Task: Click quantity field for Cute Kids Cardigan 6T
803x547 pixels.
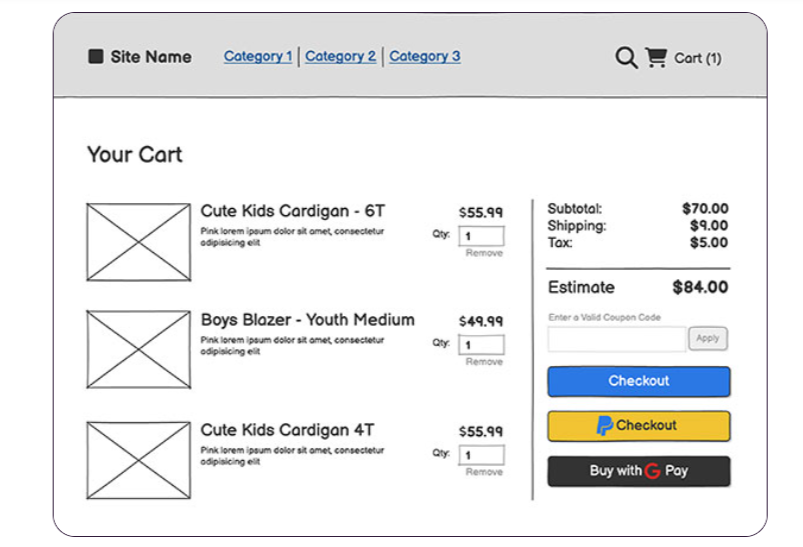Action: 481,237
